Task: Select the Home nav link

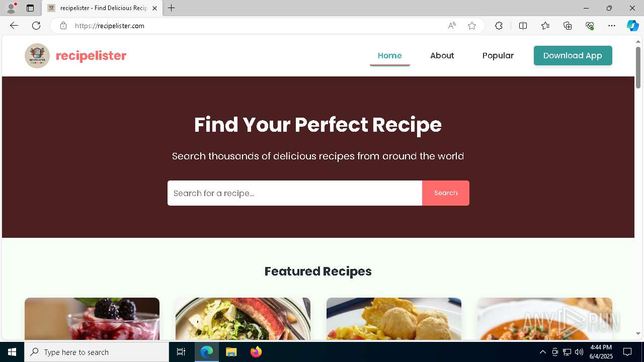Action: tap(390, 56)
